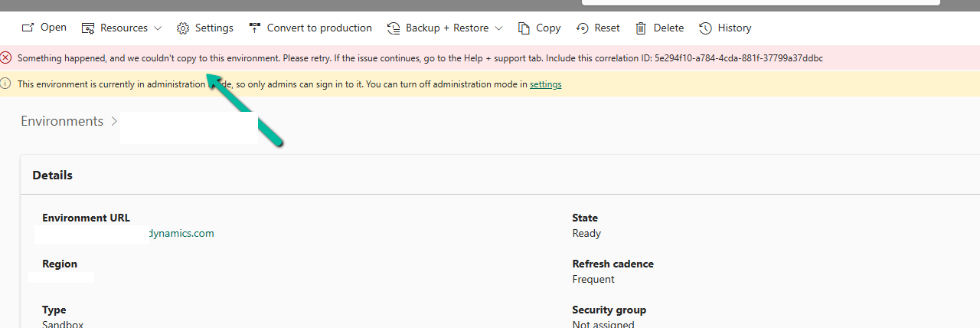The height and width of the screenshot is (328, 980).
Task: Expand the Resources dropdown chevron
Action: click(x=158, y=28)
